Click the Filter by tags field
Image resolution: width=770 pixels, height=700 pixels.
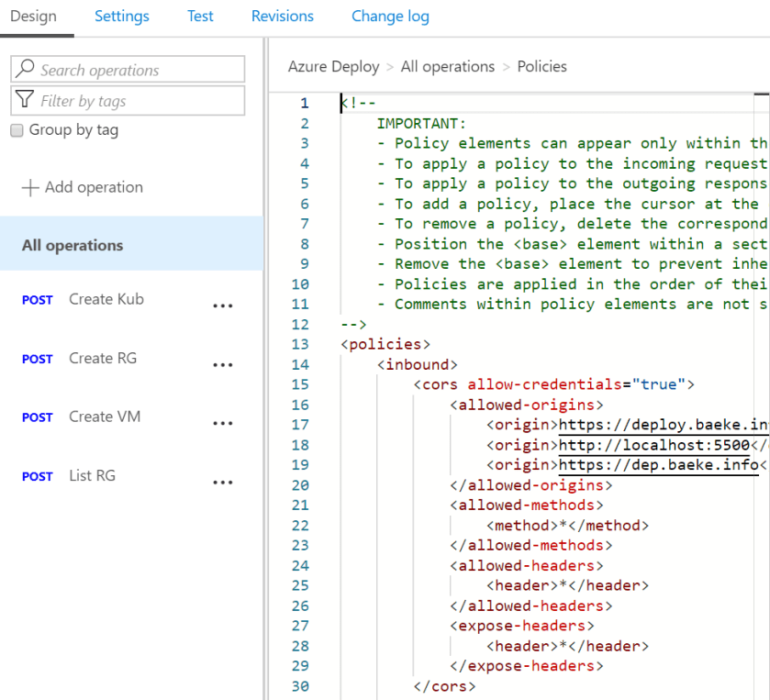pyautogui.click(x=138, y=101)
